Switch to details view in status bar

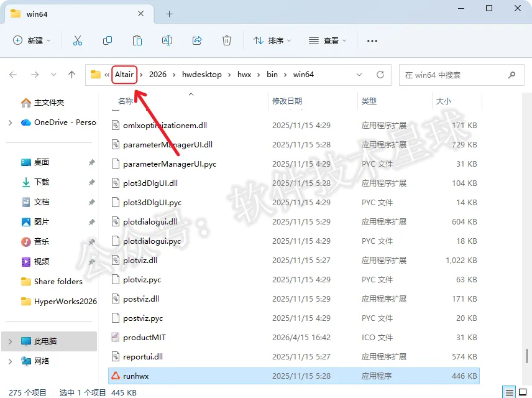[509, 392]
